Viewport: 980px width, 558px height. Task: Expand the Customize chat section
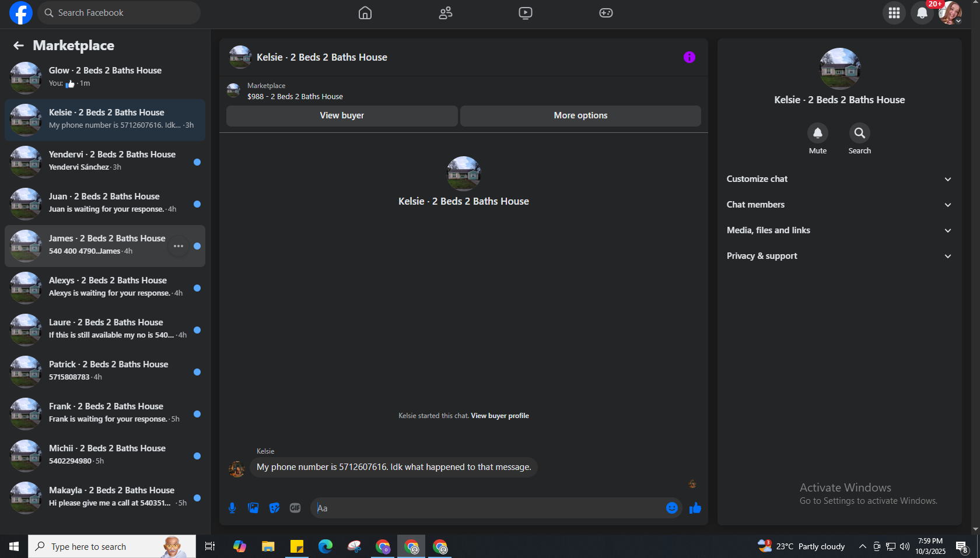[839, 179]
